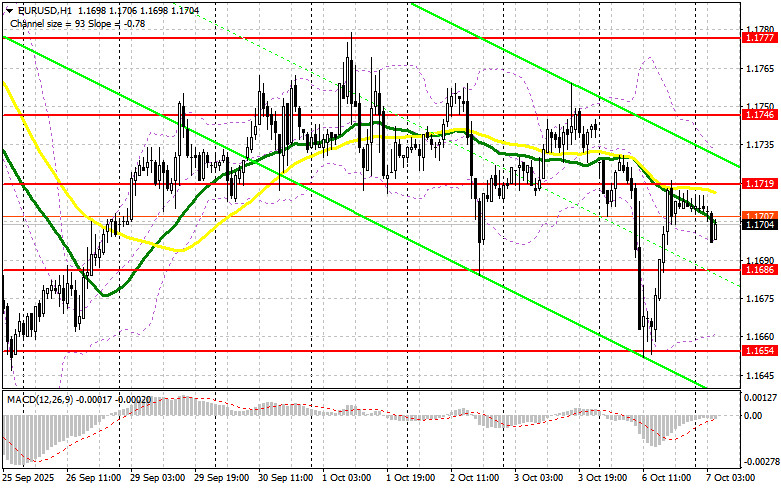Click the 'Channel size = 93 Slope = -0.78' label
The height and width of the screenshot is (489, 781).
[x=78, y=23]
